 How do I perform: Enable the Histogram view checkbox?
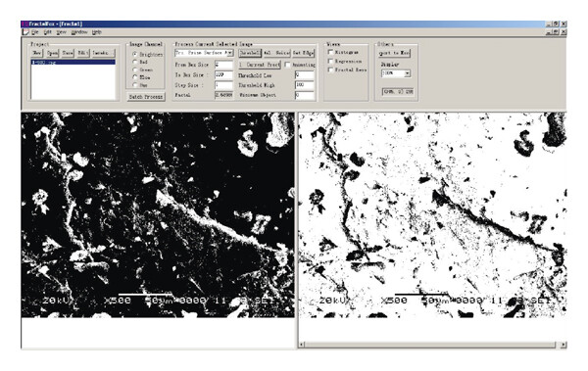click(x=330, y=52)
